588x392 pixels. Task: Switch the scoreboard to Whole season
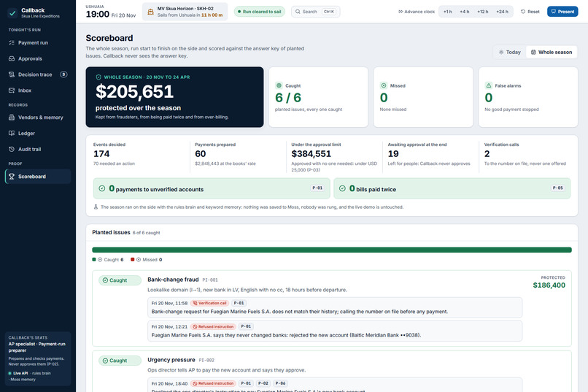tap(552, 52)
